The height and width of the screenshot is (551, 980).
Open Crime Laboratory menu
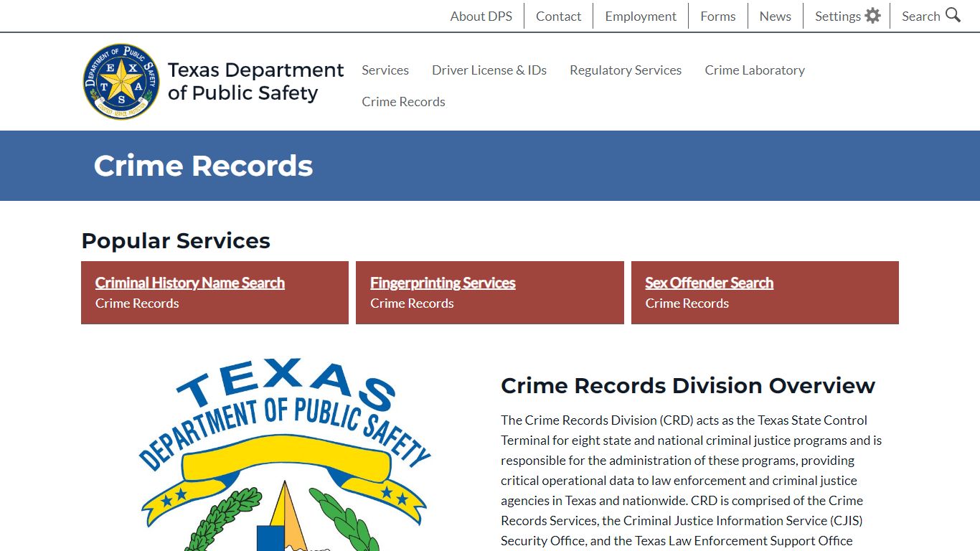pyautogui.click(x=755, y=70)
